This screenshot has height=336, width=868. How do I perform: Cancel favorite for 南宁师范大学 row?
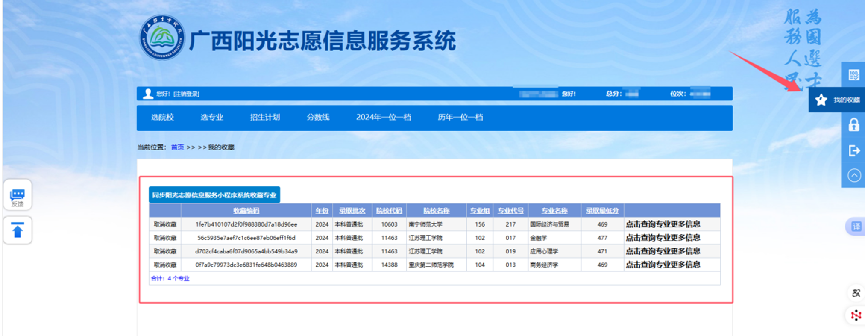coord(165,224)
